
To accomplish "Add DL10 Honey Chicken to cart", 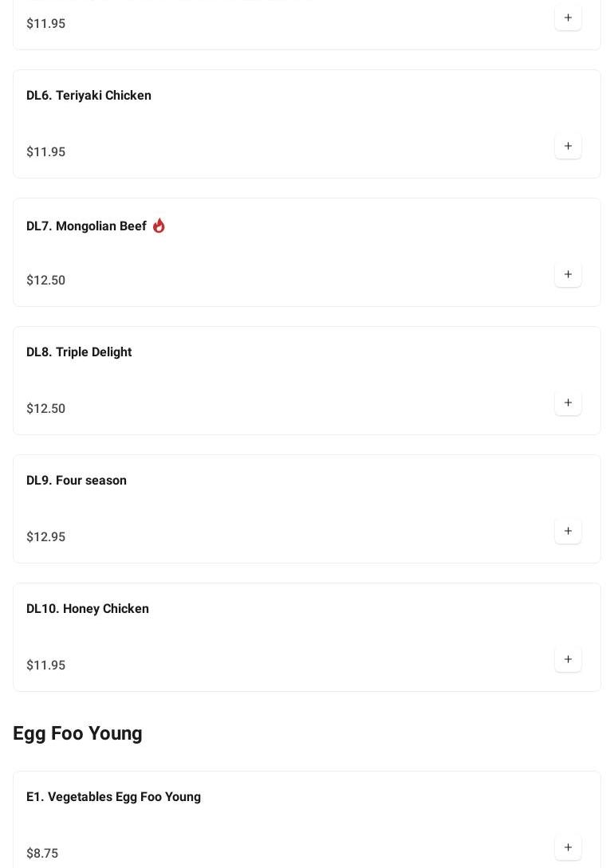I will [568, 660].
